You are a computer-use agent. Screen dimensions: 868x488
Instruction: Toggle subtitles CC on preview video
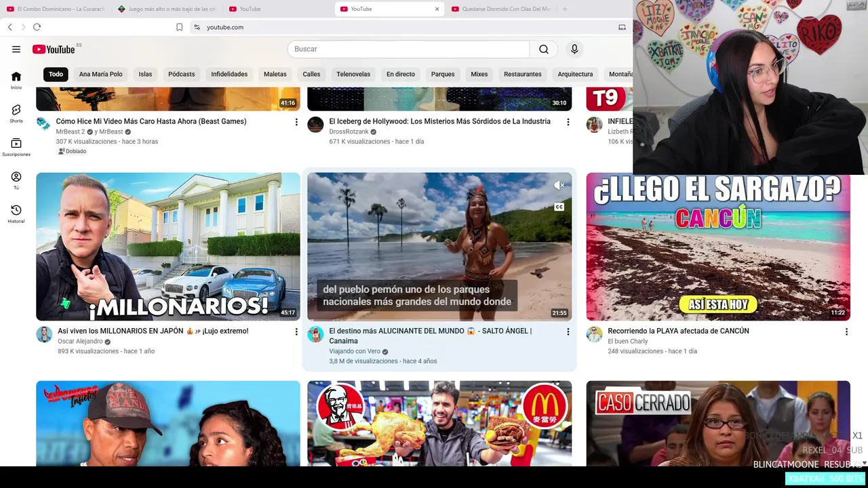(559, 207)
